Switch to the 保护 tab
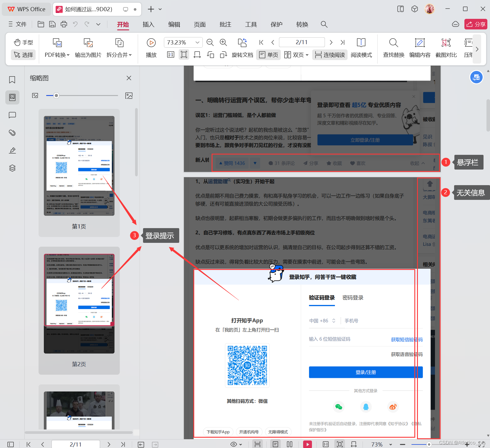 point(276,24)
